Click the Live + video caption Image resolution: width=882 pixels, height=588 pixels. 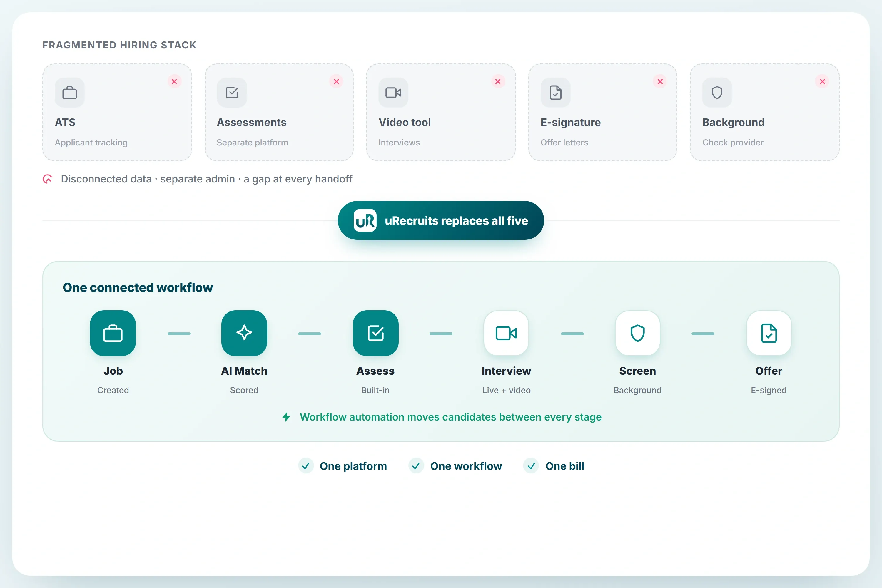coord(507,390)
